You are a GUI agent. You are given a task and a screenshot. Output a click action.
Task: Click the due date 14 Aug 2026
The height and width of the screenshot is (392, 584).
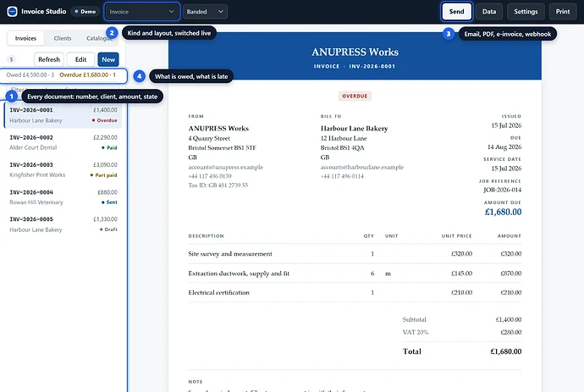(x=504, y=146)
